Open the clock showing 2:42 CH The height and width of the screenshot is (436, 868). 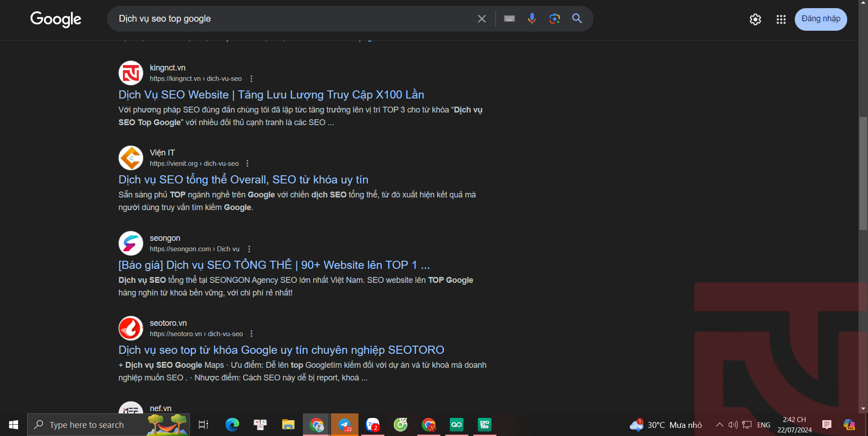pyautogui.click(x=794, y=425)
